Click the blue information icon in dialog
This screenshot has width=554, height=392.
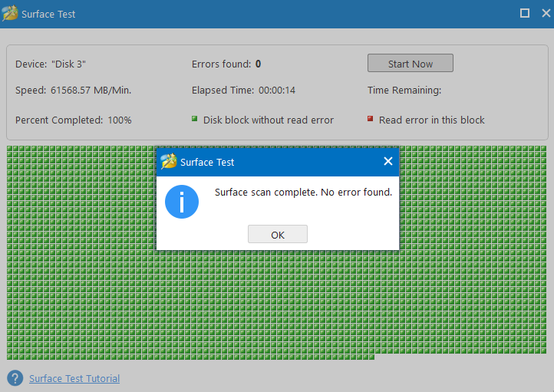point(182,202)
